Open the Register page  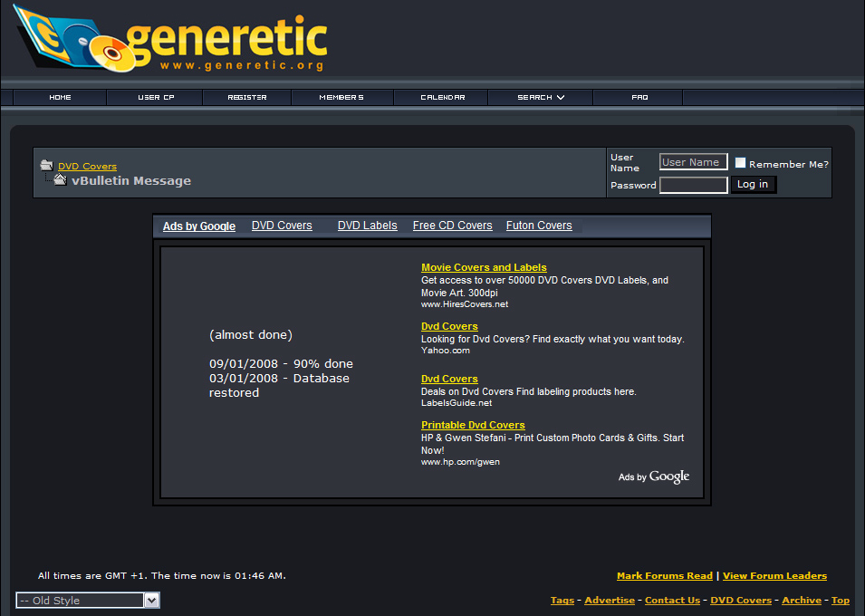[247, 97]
